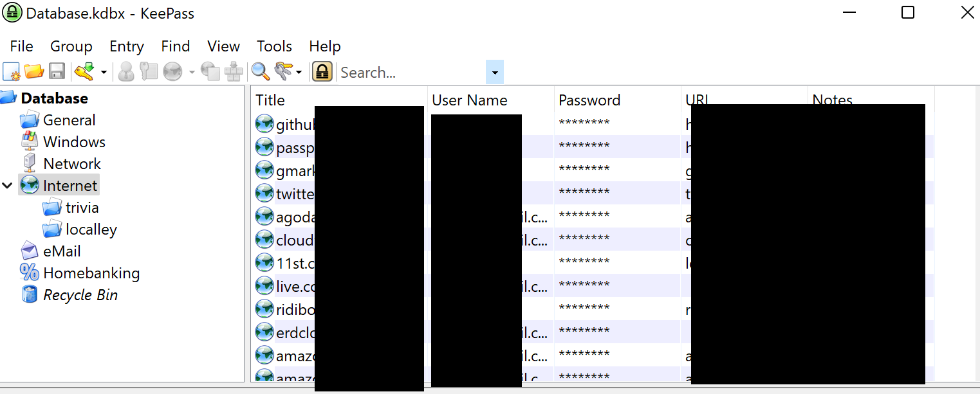
Task: Expand the Show Entries dropdown arrow
Action: [x=299, y=73]
